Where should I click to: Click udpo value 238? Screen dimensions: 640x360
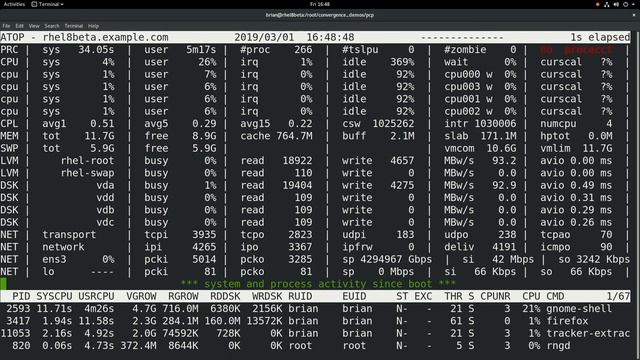click(507, 235)
